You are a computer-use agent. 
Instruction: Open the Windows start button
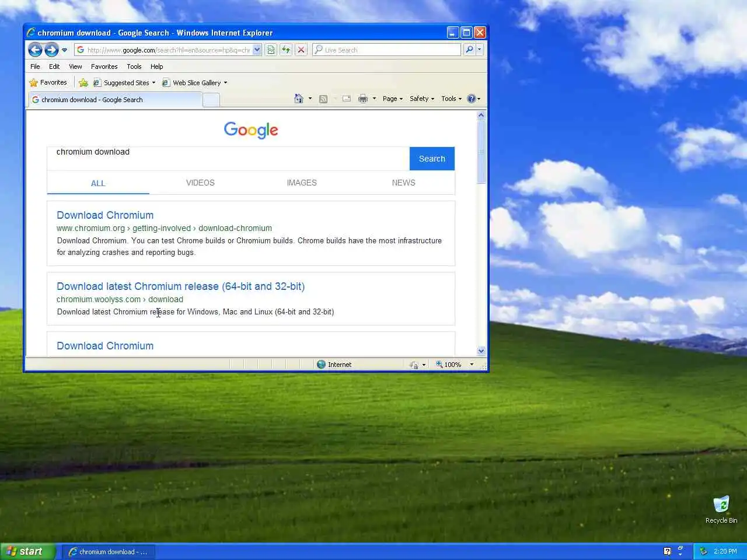click(27, 551)
